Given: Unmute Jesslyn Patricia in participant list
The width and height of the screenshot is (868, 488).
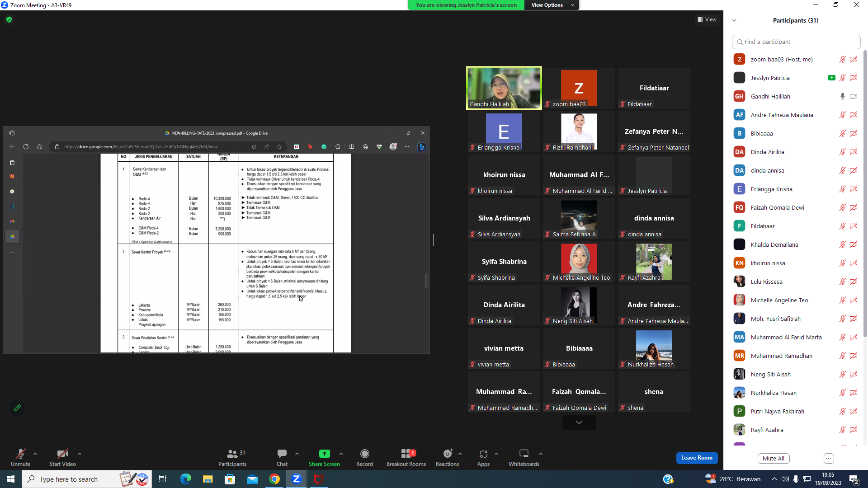Looking at the screenshot, I should [x=843, y=78].
